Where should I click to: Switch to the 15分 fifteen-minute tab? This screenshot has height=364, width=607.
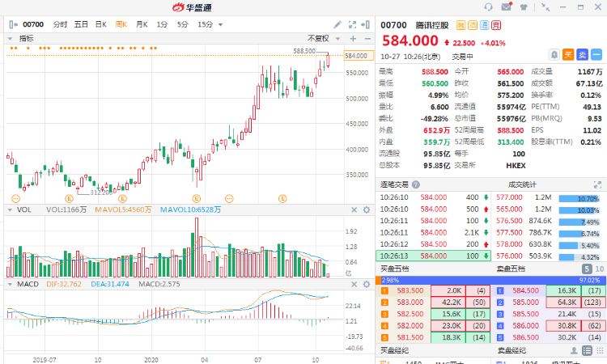coord(206,25)
